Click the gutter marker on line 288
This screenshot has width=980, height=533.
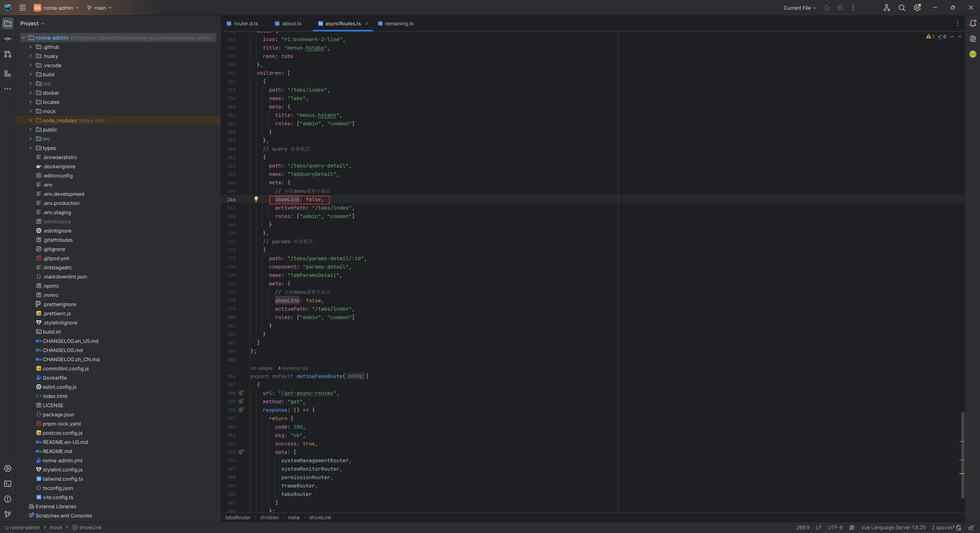[241, 393]
